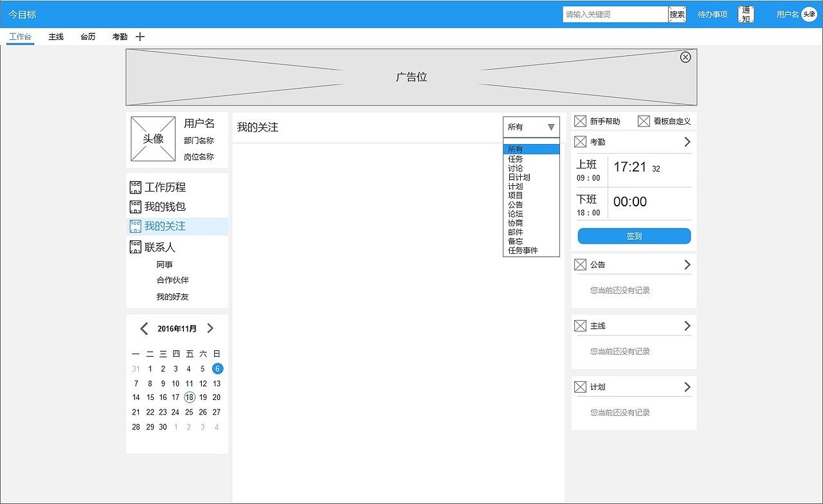
Task: Select calendar date 18
Action: tap(189, 397)
